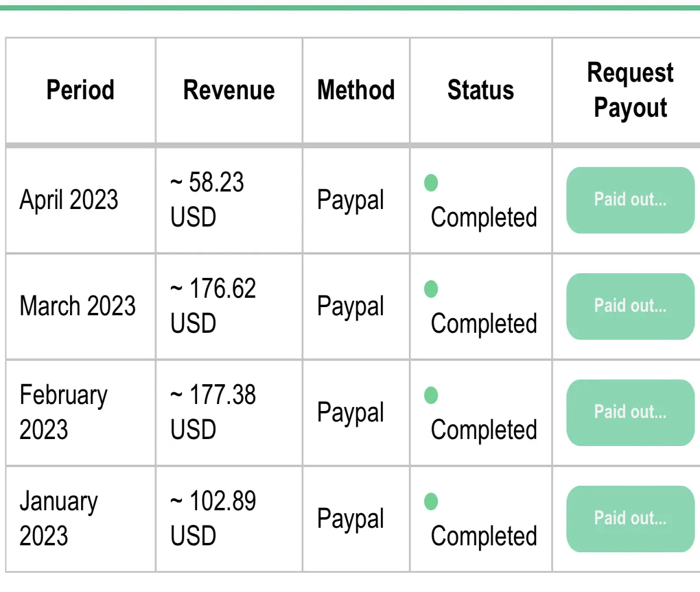Image resolution: width=700 pixels, height=592 pixels.
Task: Click the Paypal method in the March row
Action: 351,307
